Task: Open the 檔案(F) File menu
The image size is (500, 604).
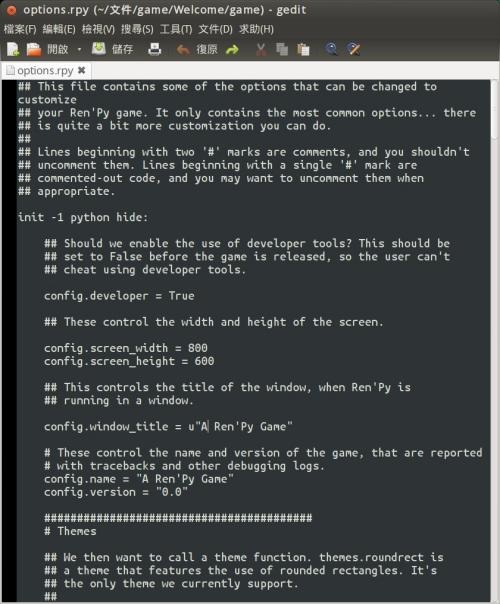Action: (20, 29)
